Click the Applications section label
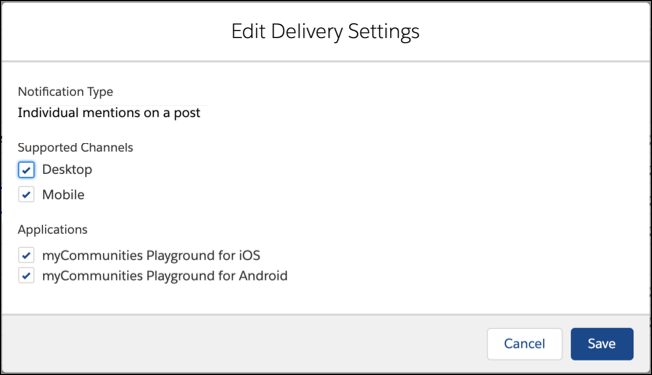652x375 pixels. click(x=52, y=229)
